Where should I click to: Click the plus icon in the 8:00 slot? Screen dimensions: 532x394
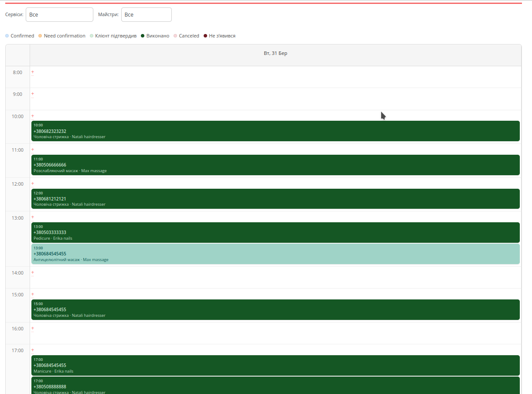tap(33, 72)
